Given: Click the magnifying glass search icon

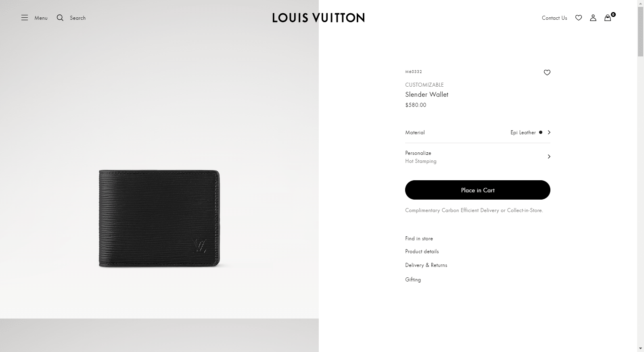Looking at the screenshot, I should (x=60, y=18).
